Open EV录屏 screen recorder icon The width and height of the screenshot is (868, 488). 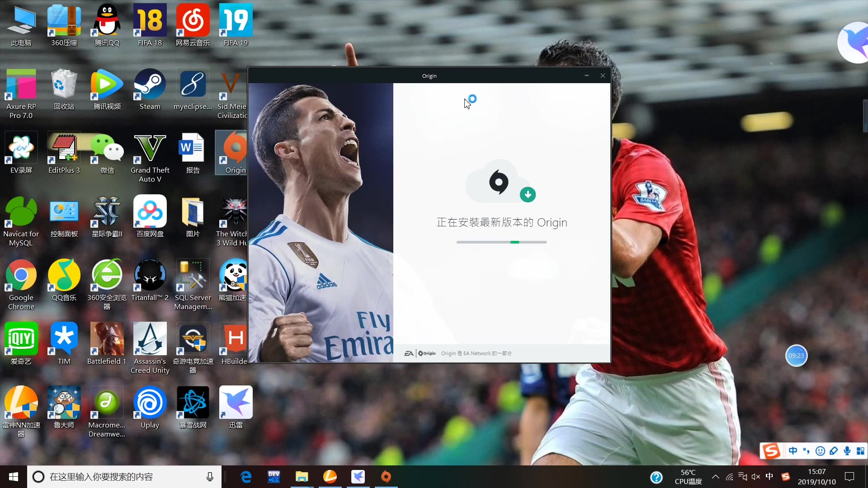point(21,153)
